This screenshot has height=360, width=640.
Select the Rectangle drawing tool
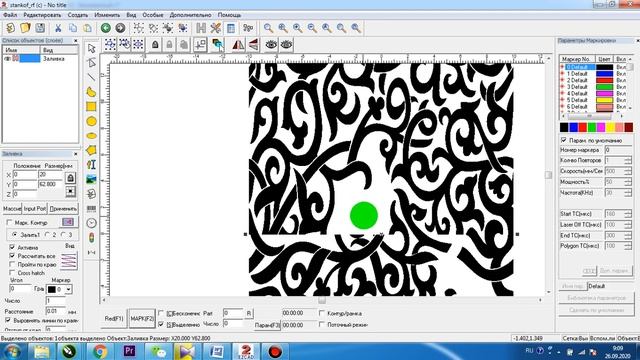pyautogui.click(x=91, y=107)
